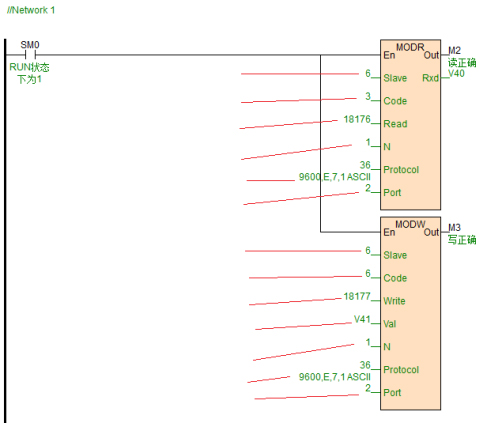Screen dimensions: 486x423
Task: Click the MODW Protocol value 36
Action: point(365,365)
